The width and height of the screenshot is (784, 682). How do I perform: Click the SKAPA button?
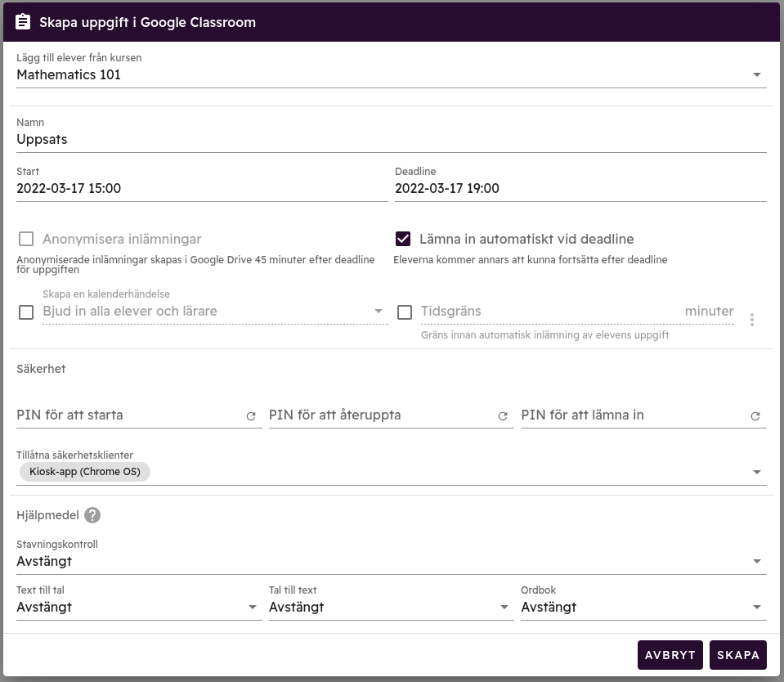(738, 655)
